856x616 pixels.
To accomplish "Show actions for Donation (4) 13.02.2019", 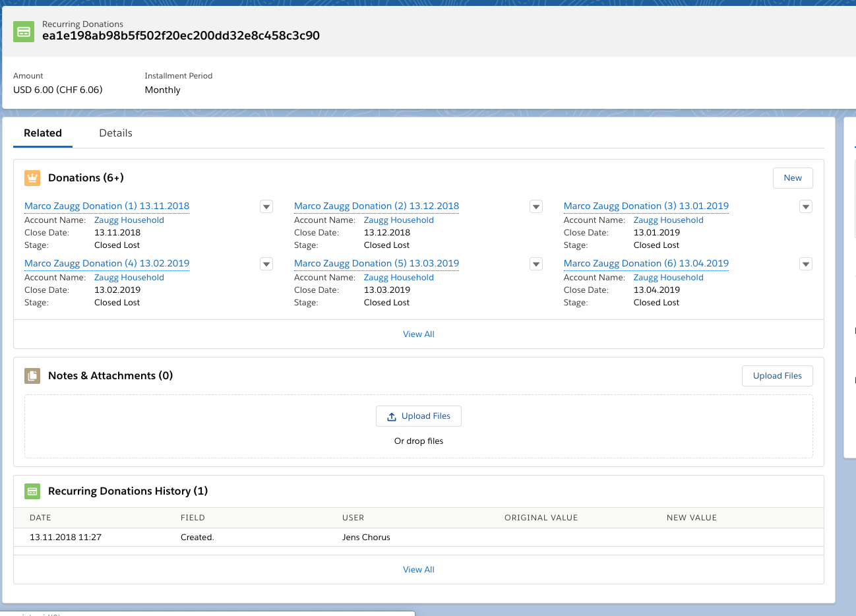I will click(x=266, y=264).
